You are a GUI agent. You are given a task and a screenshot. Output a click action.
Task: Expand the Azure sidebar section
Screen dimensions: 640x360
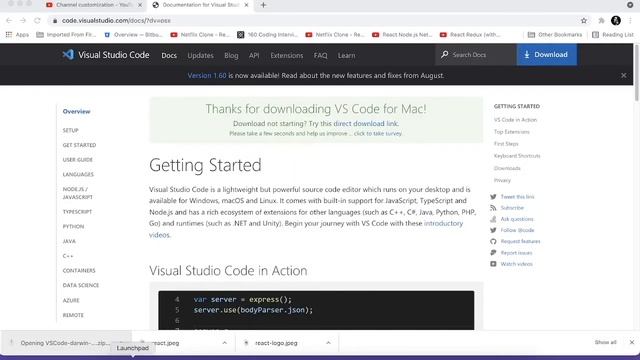pyautogui.click(x=71, y=300)
